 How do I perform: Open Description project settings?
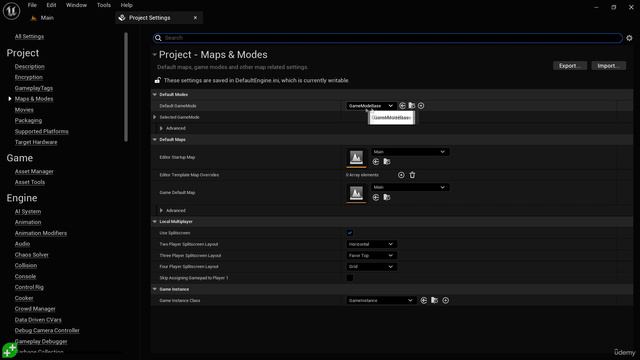coord(29,67)
